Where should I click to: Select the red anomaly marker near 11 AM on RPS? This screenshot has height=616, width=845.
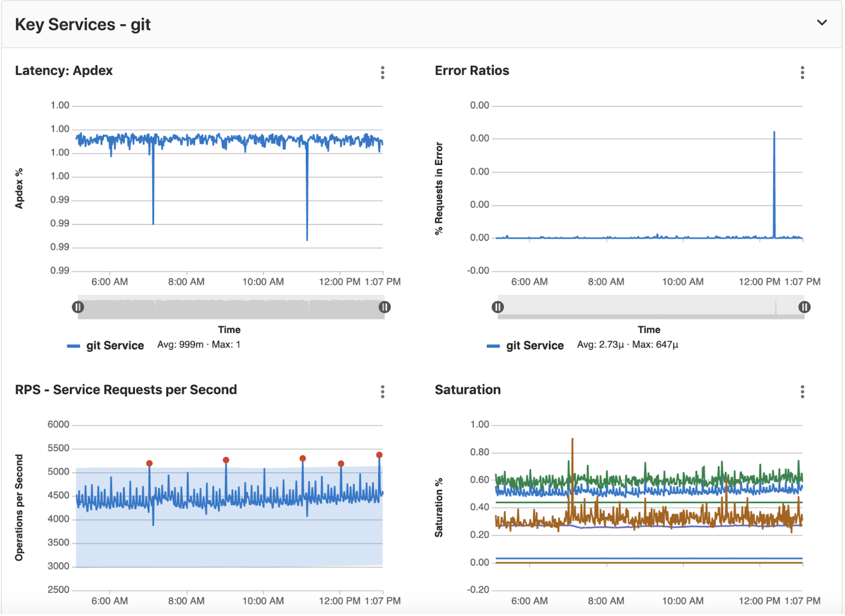302,458
